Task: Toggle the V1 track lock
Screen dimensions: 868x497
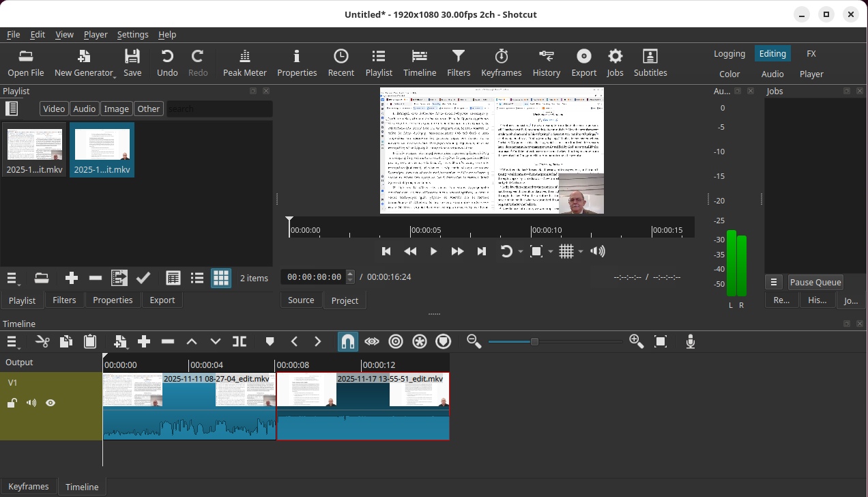Action: pos(12,403)
